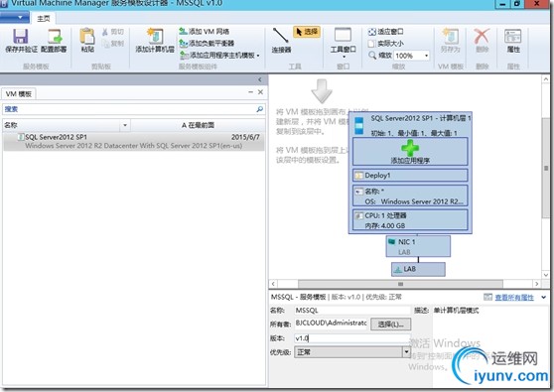Click into the search (搜索) field

(129, 109)
